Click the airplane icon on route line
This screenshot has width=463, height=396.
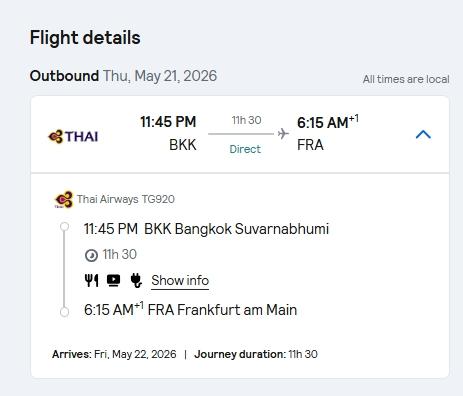(x=283, y=134)
